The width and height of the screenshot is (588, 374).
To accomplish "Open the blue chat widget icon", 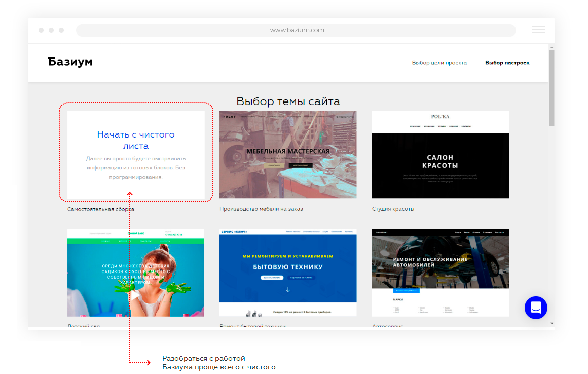I will click(535, 308).
